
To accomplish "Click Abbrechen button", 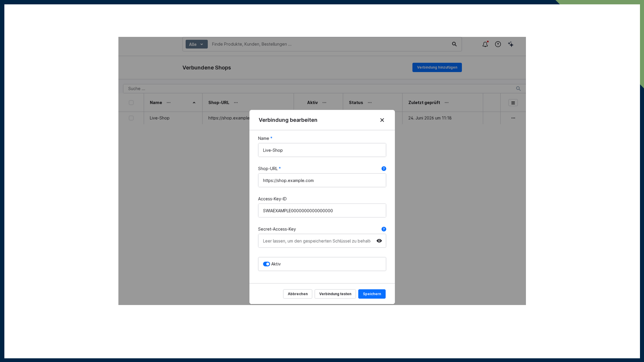I will click(298, 294).
